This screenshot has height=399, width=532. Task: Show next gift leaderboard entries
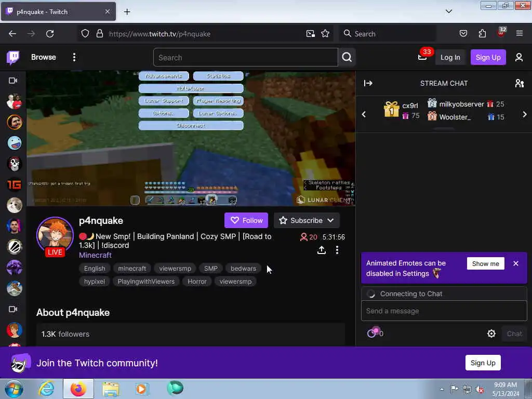pos(525,114)
